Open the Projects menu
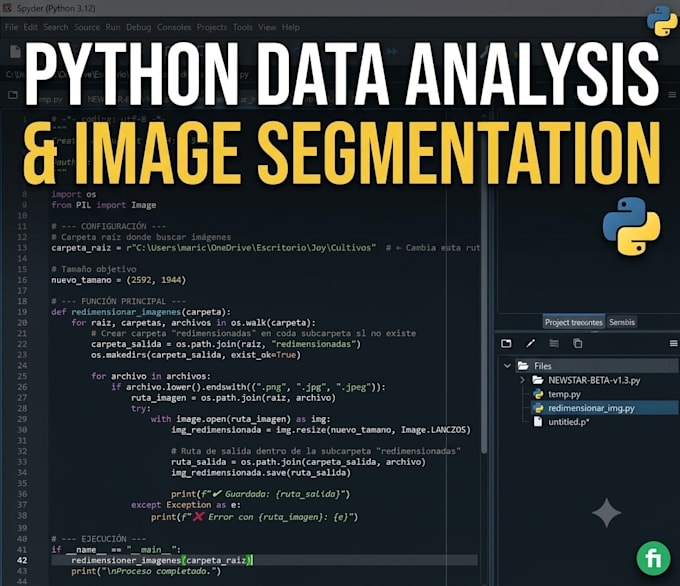This screenshot has height=586, width=680. pos(212,27)
